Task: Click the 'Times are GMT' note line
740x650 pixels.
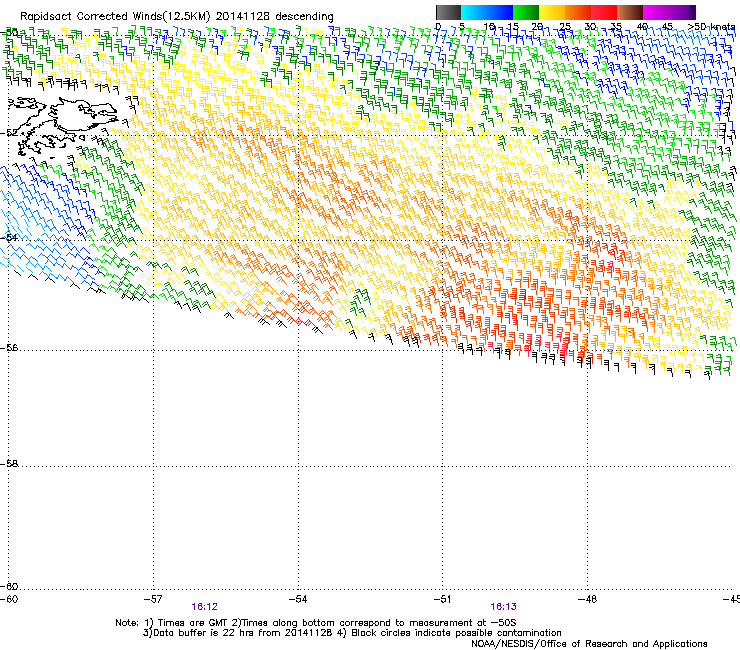Action: (316, 623)
